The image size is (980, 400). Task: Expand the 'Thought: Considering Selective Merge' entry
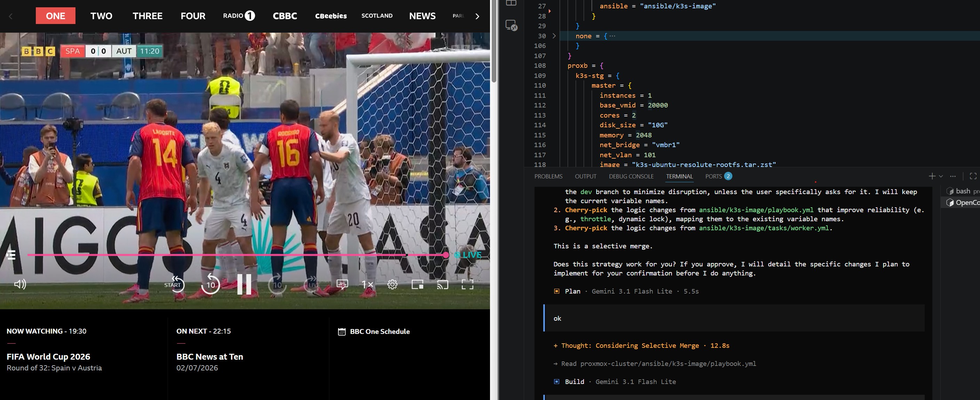click(641, 346)
